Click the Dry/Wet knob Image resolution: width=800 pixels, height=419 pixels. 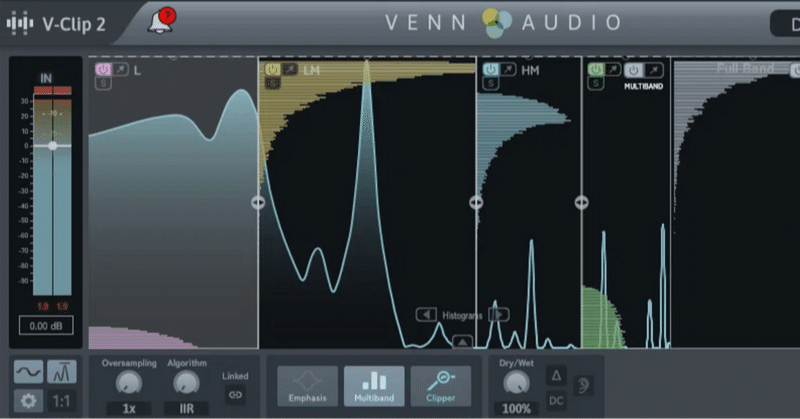click(516, 382)
